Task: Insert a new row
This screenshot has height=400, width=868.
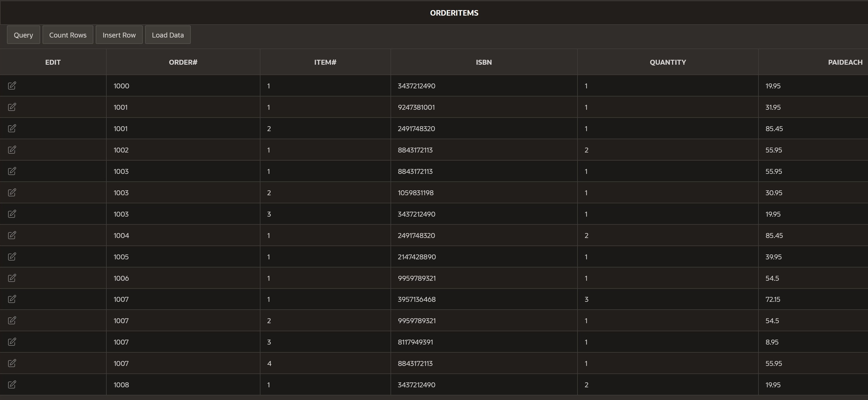Action: [119, 35]
